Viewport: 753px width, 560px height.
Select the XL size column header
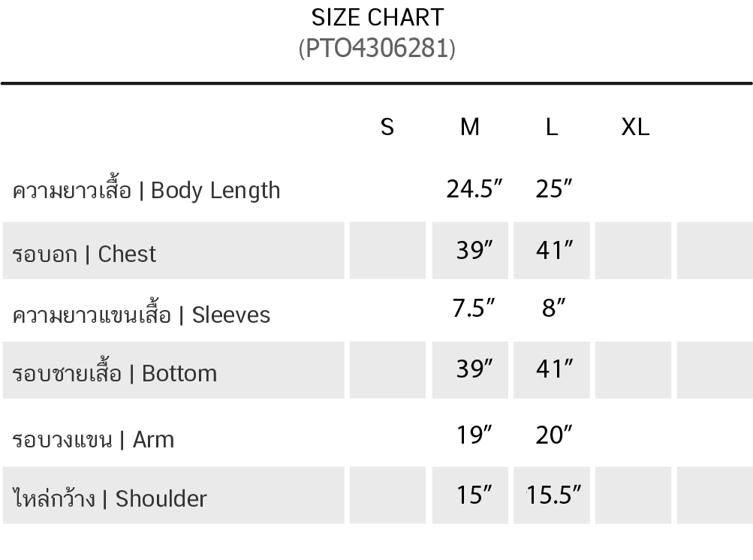[635, 128]
